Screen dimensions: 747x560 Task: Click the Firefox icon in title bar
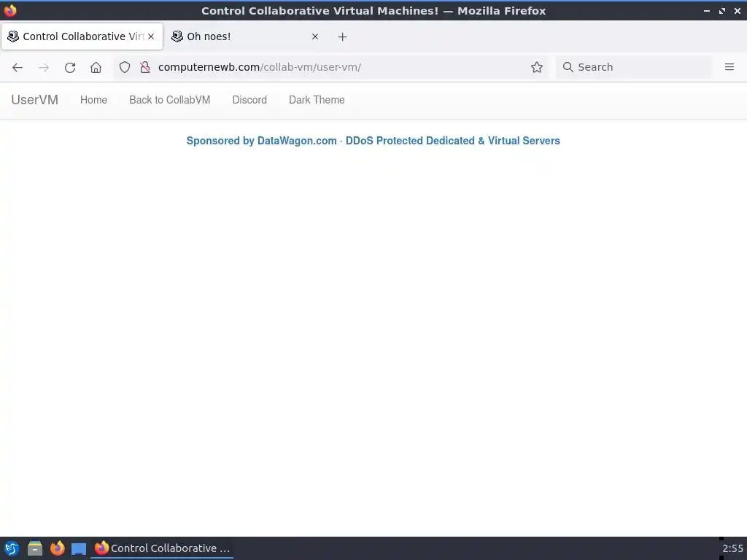click(x=10, y=10)
